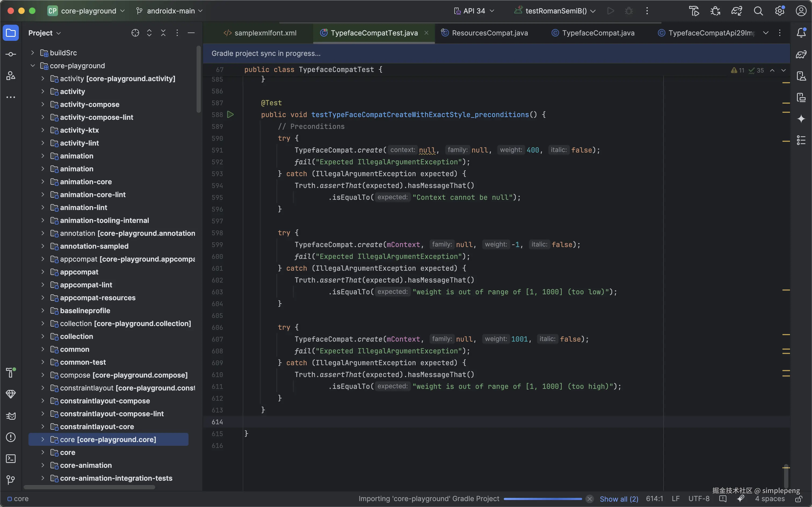Screen dimensions: 812x507
Task: Open the Problems tool window icon
Action: tap(11, 437)
